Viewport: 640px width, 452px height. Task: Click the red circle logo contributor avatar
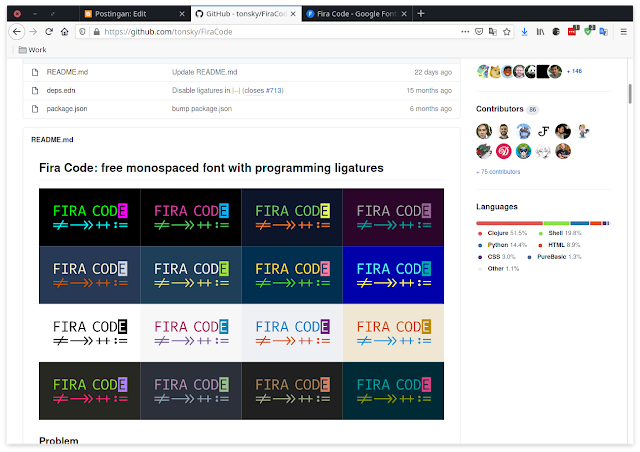pyautogui.click(x=503, y=151)
